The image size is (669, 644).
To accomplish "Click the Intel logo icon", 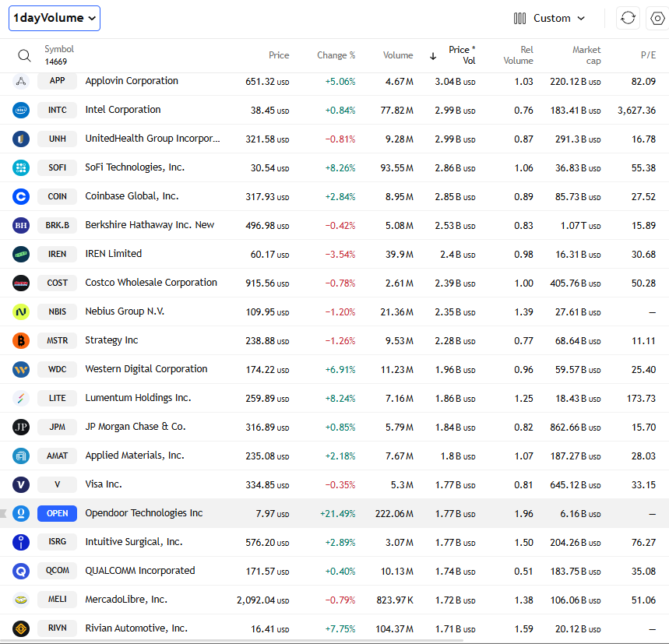I will (x=21, y=110).
